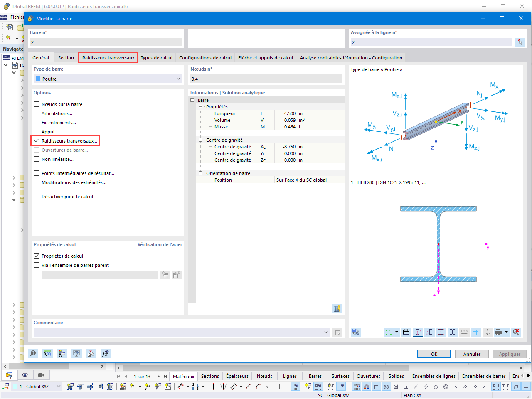
Task: Click the table export icon in Informations panel
Action: click(x=337, y=308)
